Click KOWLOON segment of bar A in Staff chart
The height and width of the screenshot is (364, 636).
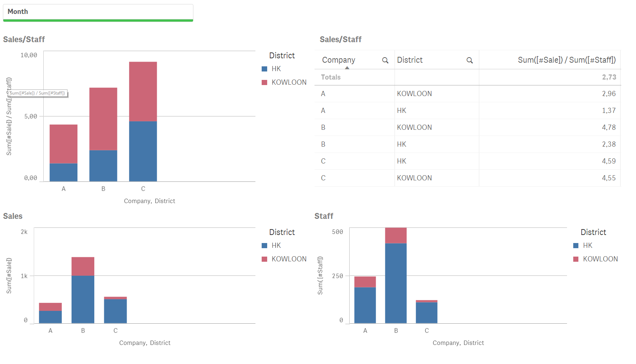tap(365, 282)
